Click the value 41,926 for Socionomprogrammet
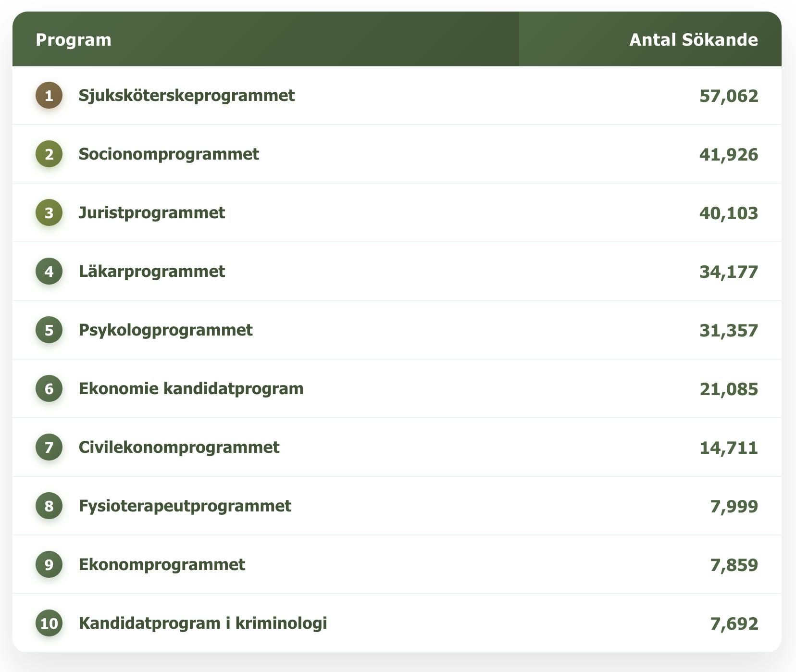The width and height of the screenshot is (796, 672). (728, 154)
